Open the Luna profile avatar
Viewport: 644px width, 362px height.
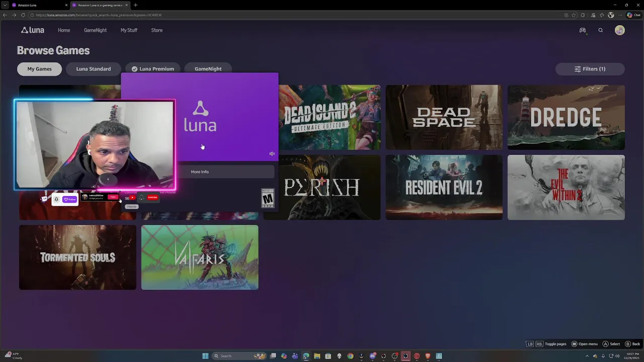coord(620,30)
